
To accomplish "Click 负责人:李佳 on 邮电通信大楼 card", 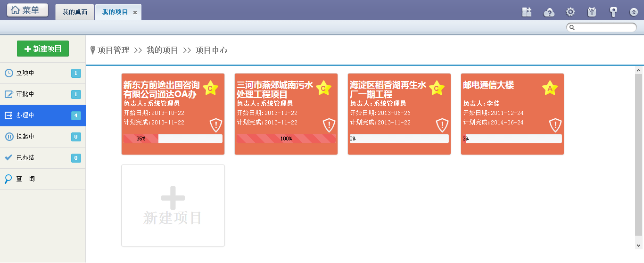I will pyautogui.click(x=481, y=104).
